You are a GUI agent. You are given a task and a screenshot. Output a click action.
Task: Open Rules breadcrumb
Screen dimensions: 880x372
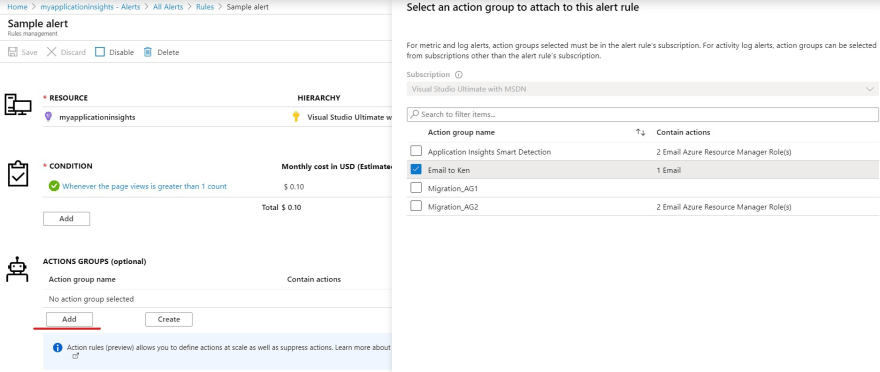point(205,7)
